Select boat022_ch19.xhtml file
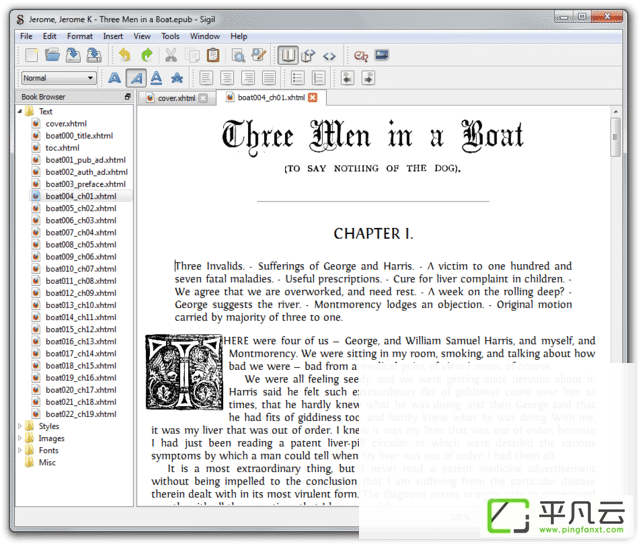 80,414
